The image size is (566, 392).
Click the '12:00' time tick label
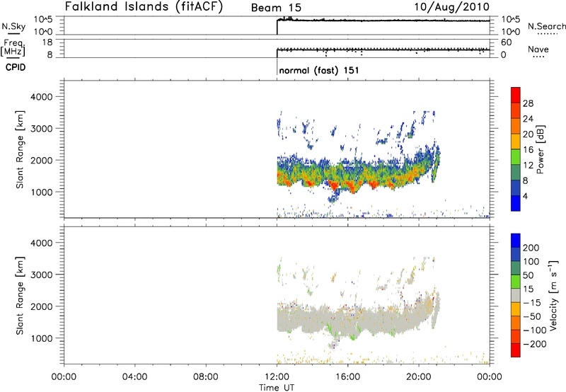click(x=277, y=377)
